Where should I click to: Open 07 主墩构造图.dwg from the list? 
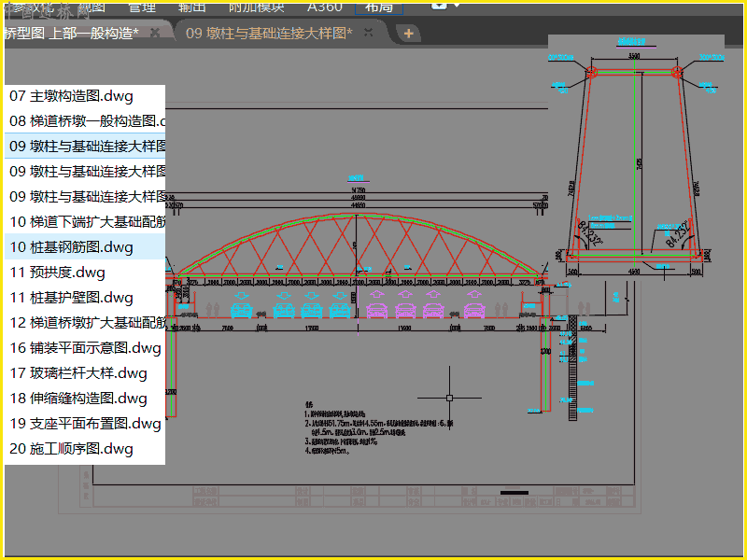coord(71,96)
